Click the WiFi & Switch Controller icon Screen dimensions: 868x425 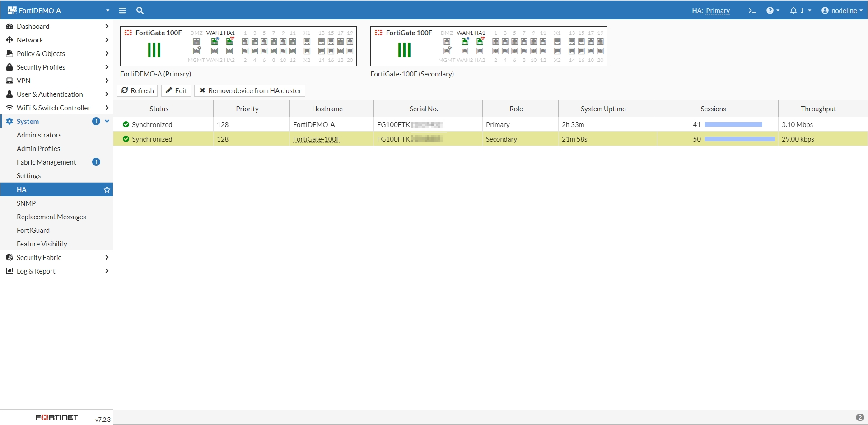click(9, 108)
